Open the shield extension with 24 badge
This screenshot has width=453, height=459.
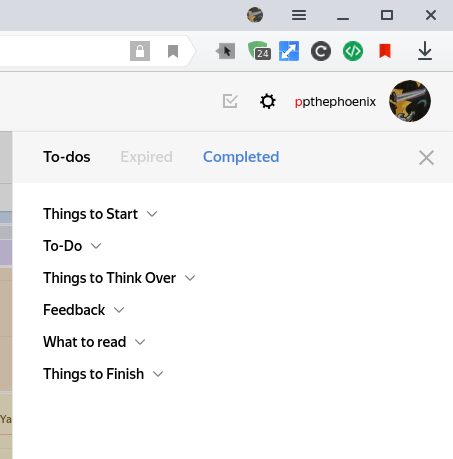pyautogui.click(x=259, y=51)
